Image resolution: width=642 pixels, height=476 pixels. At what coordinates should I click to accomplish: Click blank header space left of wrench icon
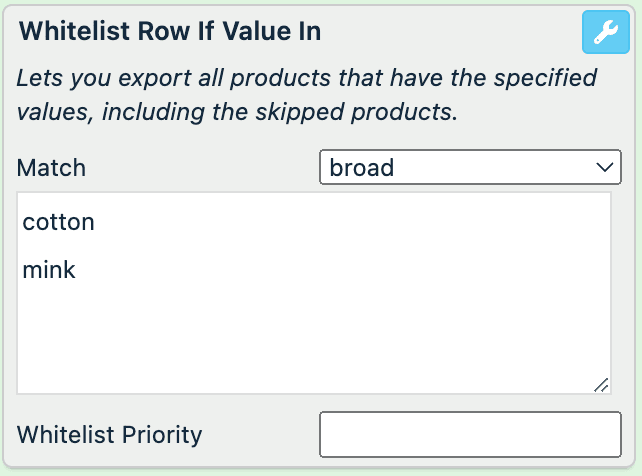(450, 31)
